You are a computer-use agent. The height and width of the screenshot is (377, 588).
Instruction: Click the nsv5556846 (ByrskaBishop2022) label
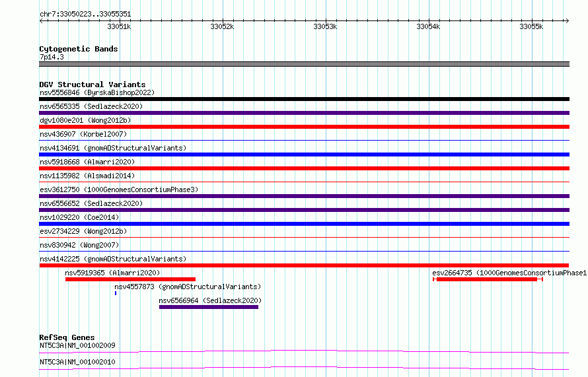[x=97, y=92]
